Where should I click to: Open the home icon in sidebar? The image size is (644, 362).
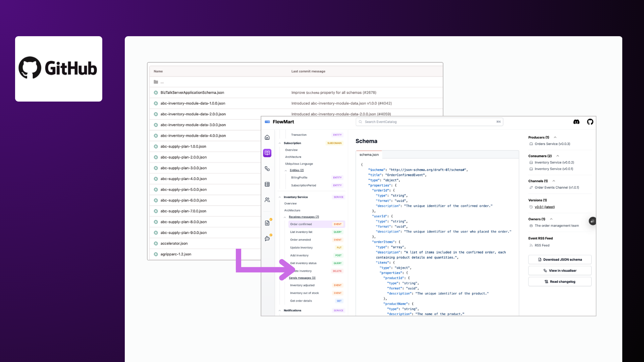tap(267, 137)
